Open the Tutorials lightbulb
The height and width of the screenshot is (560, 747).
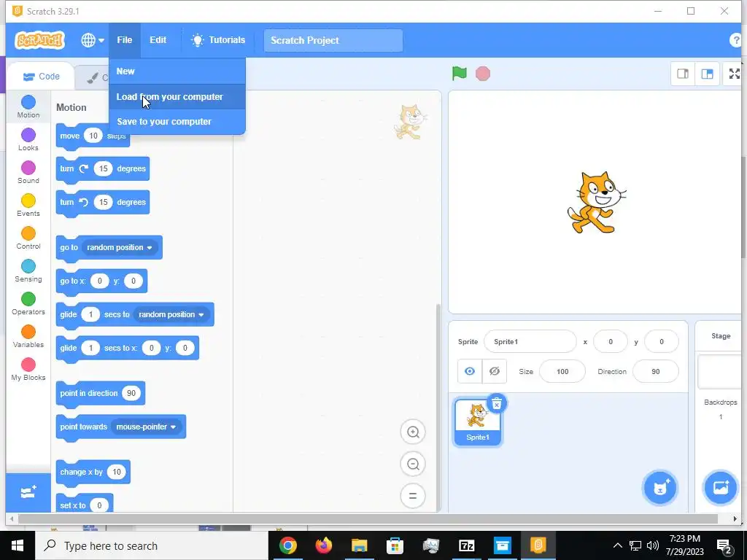coord(217,40)
